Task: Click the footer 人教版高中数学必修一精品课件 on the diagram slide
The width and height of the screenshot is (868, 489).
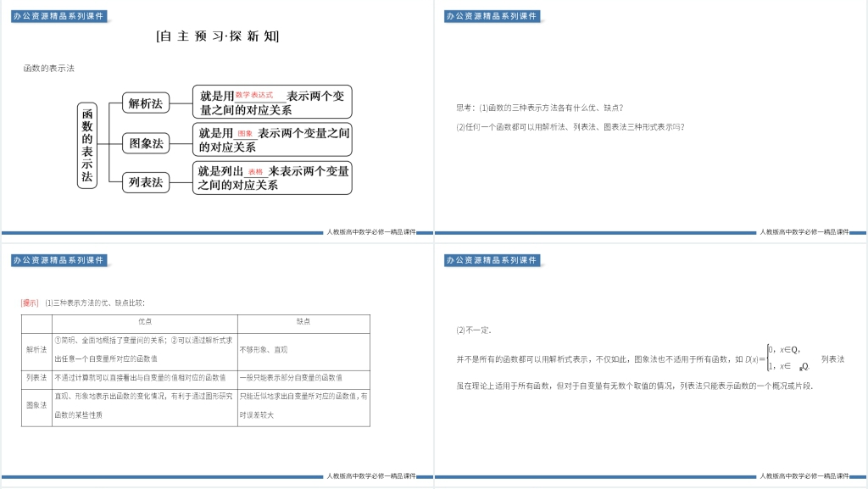Action: pyautogui.click(x=371, y=231)
